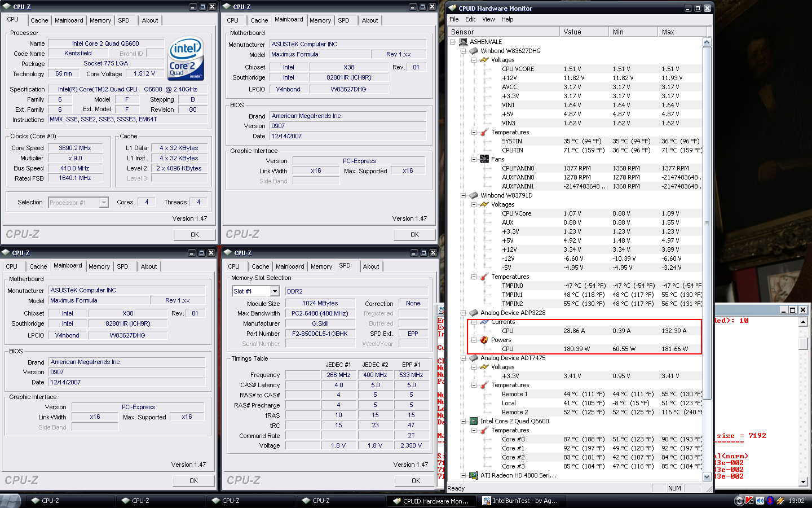Collapse Intel Core 2 Quad Q6600 tree node
Viewport: 812px width, 508px height.
[x=464, y=421]
